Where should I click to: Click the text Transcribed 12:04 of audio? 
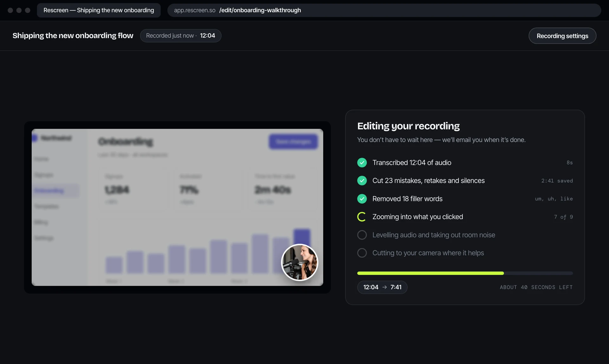[412, 163]
